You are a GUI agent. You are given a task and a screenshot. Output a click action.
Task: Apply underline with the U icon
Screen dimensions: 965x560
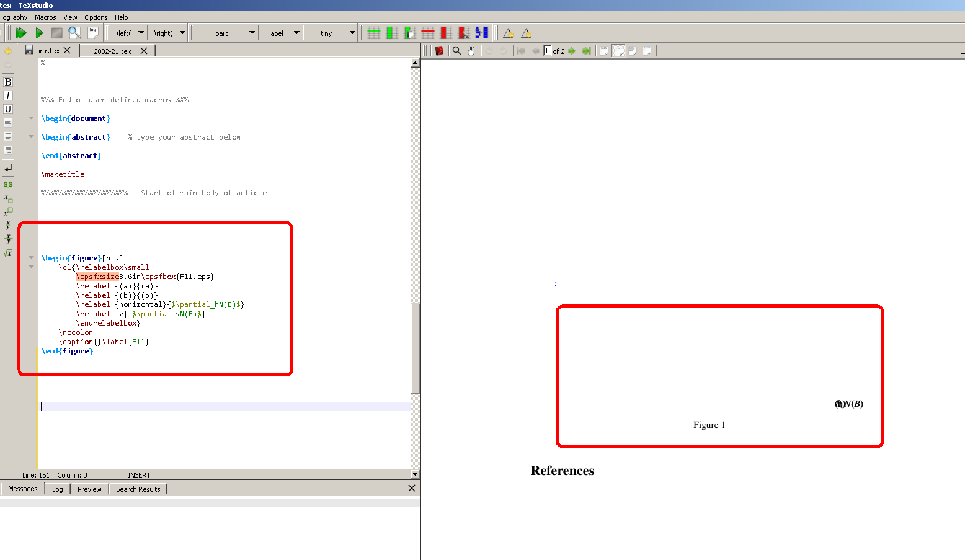(8, 109)
